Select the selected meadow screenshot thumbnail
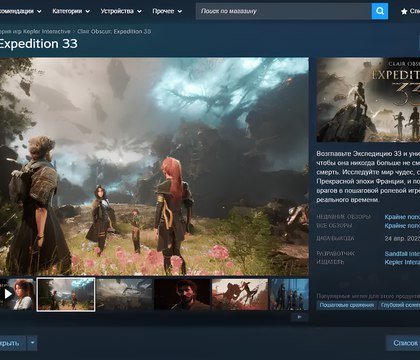This screenshot has height=360, width=420. (66, 294)
